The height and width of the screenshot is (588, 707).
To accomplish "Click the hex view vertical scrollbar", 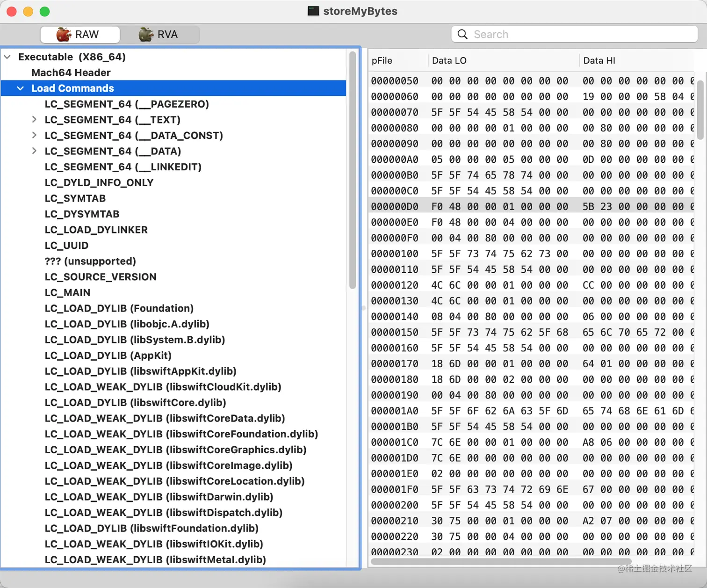I will (700, 110).
